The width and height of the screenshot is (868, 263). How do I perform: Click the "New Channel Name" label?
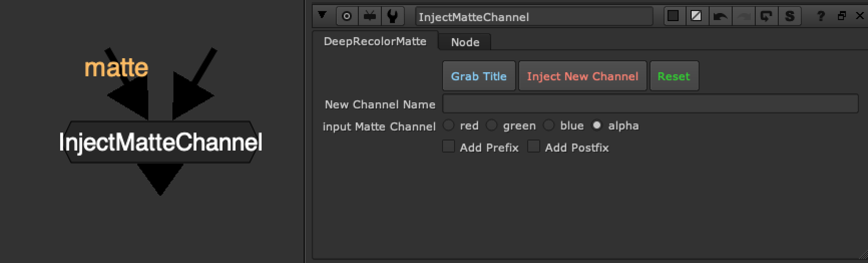(380, 104)
